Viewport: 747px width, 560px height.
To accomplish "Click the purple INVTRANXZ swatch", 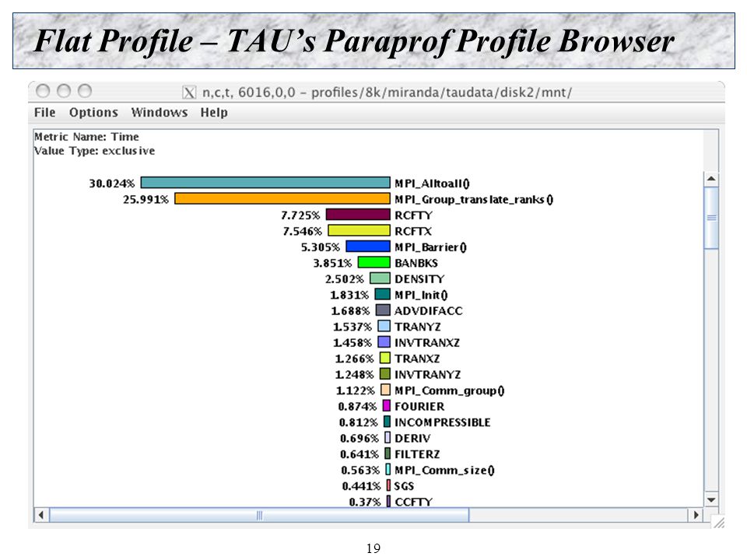I will [x=384, y=342].
